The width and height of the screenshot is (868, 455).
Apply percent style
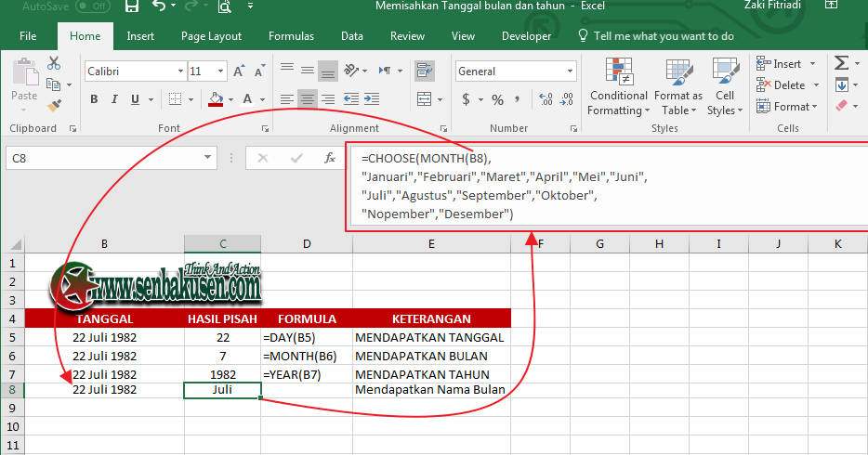(498, 99)
